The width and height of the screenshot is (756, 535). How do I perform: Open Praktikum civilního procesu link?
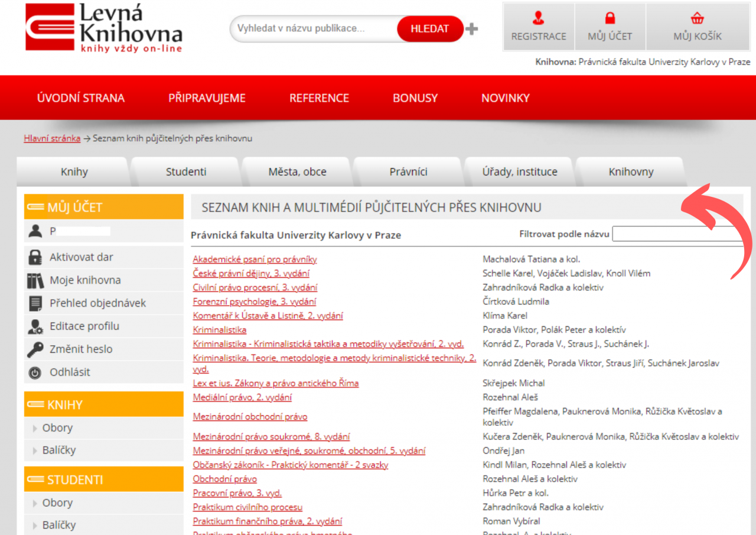[247, 507]
